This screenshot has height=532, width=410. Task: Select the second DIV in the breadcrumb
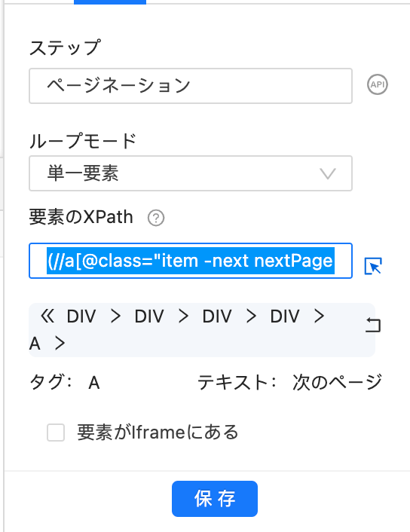(x=149, y=316)
